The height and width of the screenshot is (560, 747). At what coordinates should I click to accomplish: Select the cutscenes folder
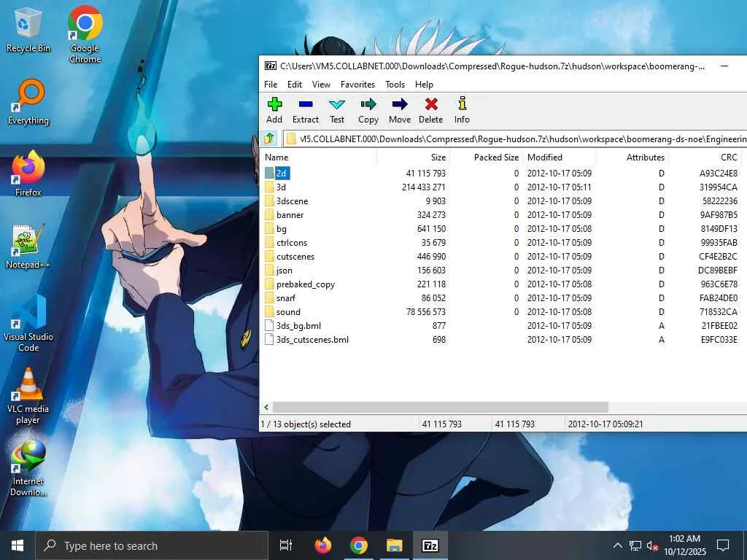tap(295, 256)
